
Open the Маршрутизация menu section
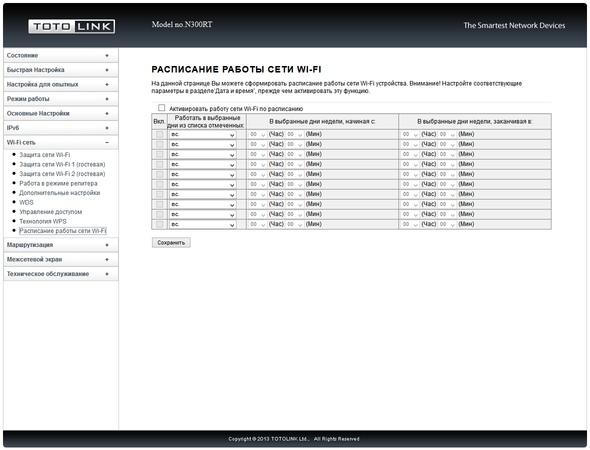61,245
